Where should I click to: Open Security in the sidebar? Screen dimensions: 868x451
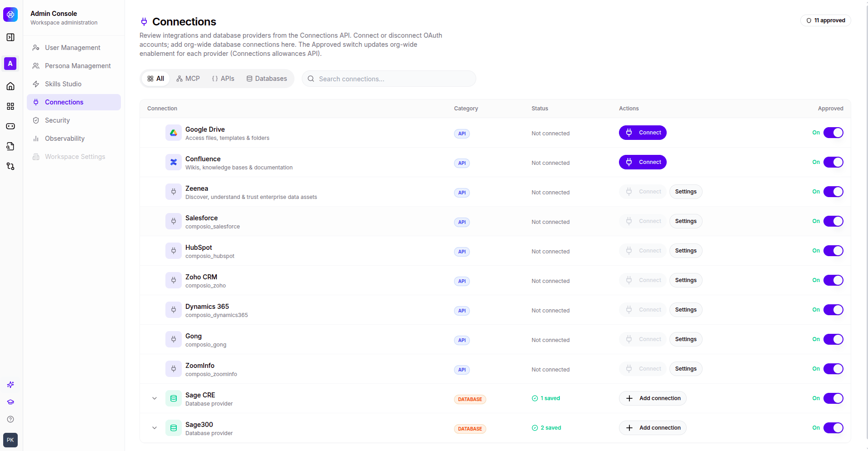(x=74, y=120)
